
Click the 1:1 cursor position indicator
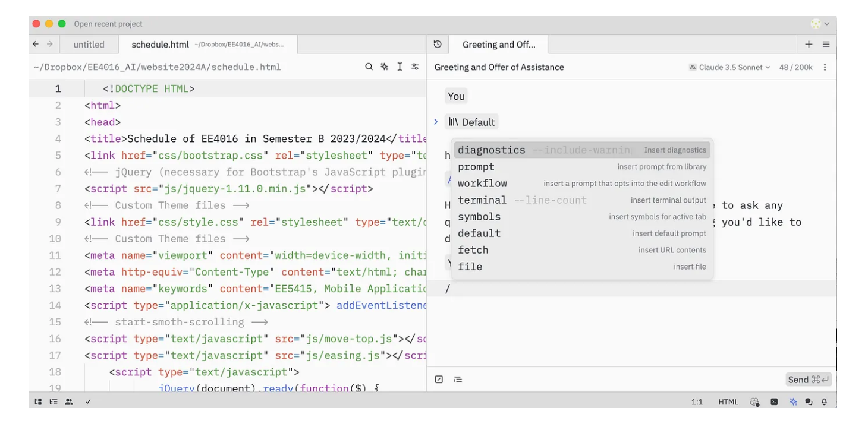pos(697,402)
